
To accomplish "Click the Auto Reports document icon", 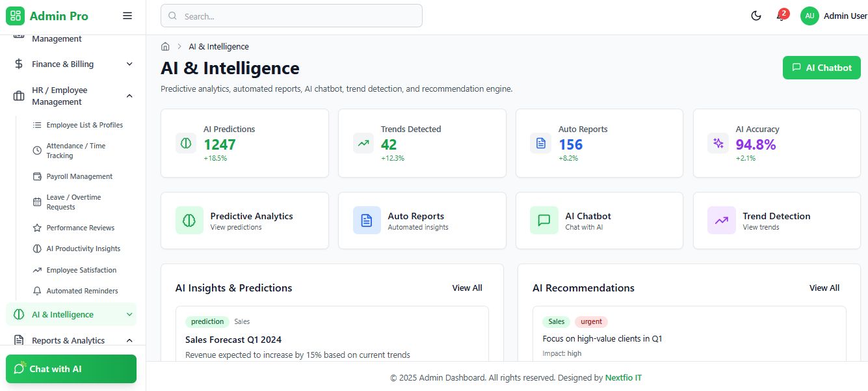I will point(367,221).
